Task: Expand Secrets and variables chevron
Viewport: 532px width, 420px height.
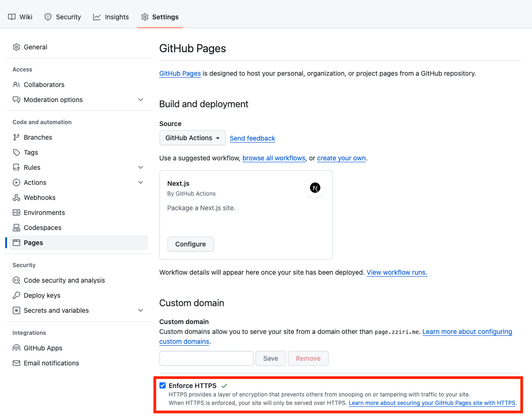Action: tap(141, 310)
